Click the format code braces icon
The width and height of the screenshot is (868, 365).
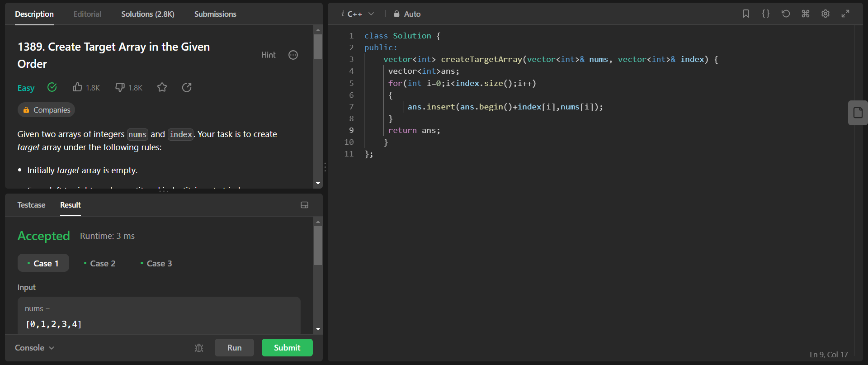pos(766,14)
